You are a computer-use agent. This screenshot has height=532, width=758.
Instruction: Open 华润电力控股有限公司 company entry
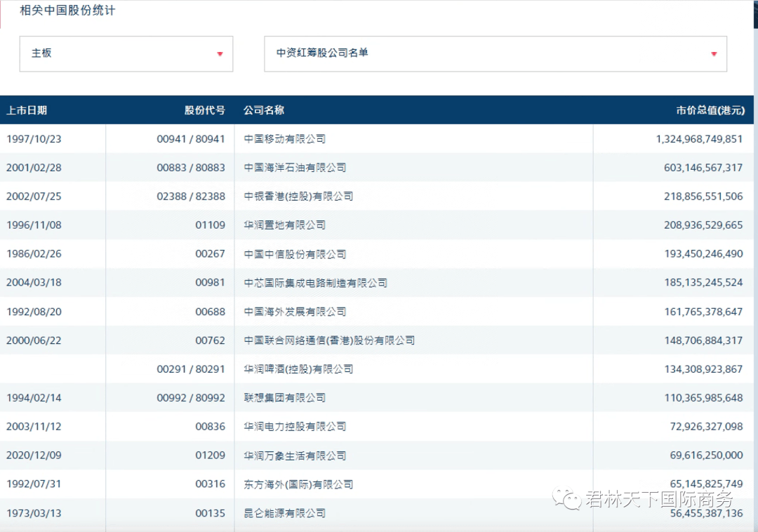[x=295, y=427]
